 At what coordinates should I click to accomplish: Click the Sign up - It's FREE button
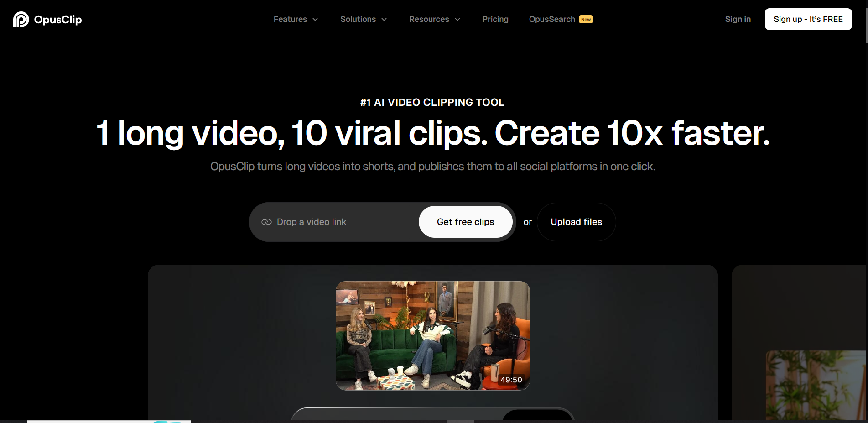pos(808,19)
